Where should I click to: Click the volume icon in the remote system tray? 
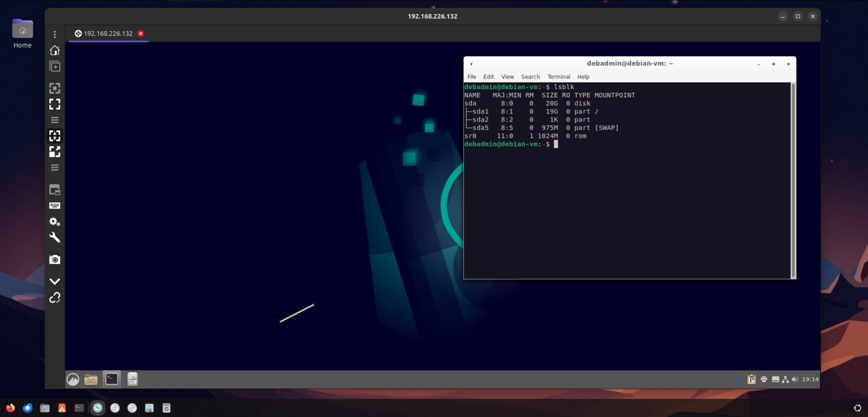coord(795,379)
